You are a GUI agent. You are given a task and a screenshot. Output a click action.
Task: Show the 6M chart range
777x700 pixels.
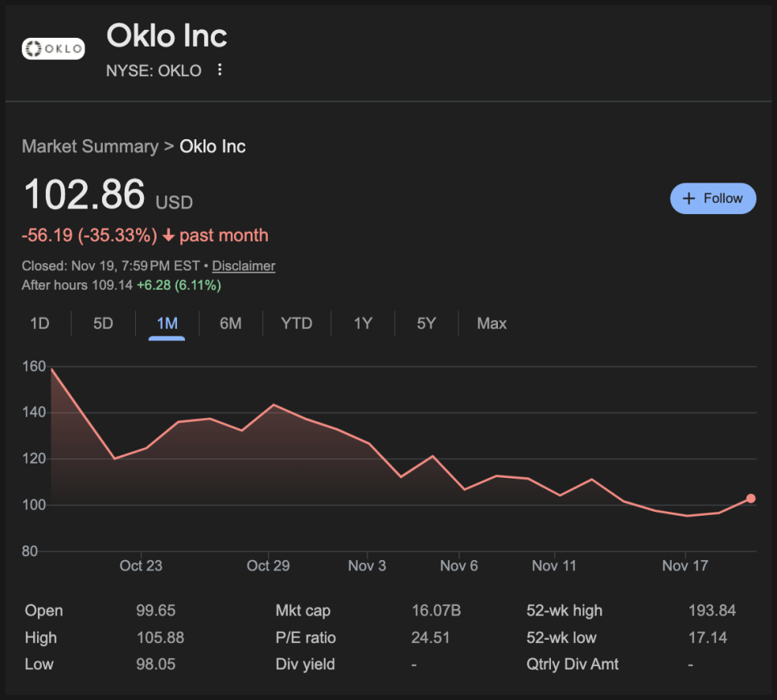[x=231, y=323]
